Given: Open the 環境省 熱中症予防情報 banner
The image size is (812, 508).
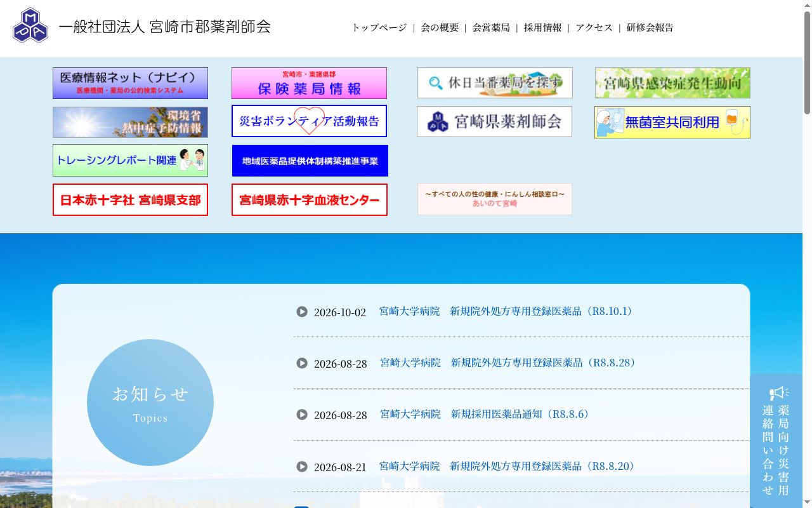Looking at the screenshot, I should coord(130,122).
